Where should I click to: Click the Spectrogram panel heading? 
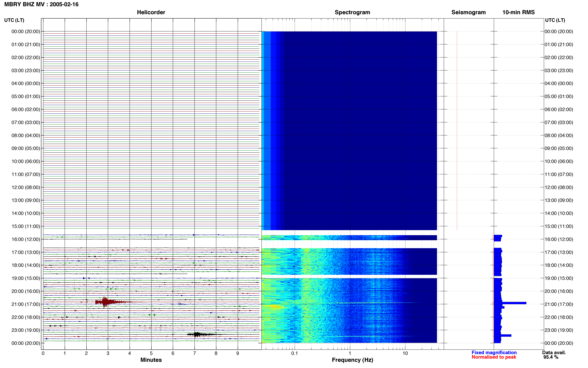tap(352, 12)
